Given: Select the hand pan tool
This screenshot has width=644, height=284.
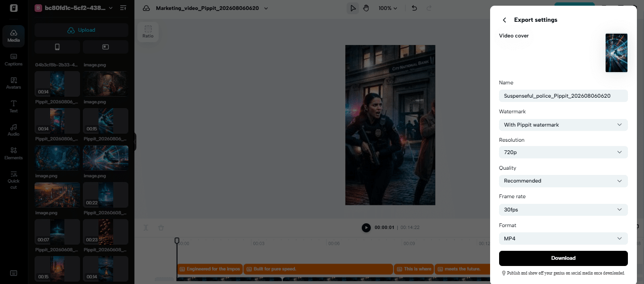Looking at the screenshot, I should pyautogui.click(x=366, y=8).
